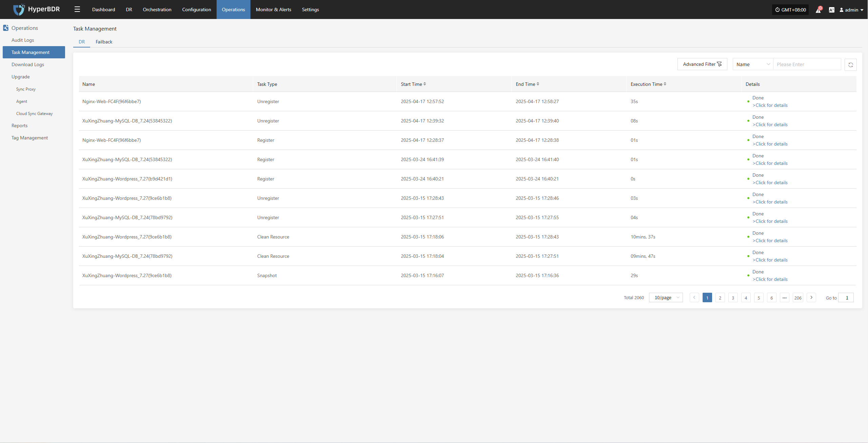Open the alerts bell notification icon

pyautogui.click(x=818, y=10)
